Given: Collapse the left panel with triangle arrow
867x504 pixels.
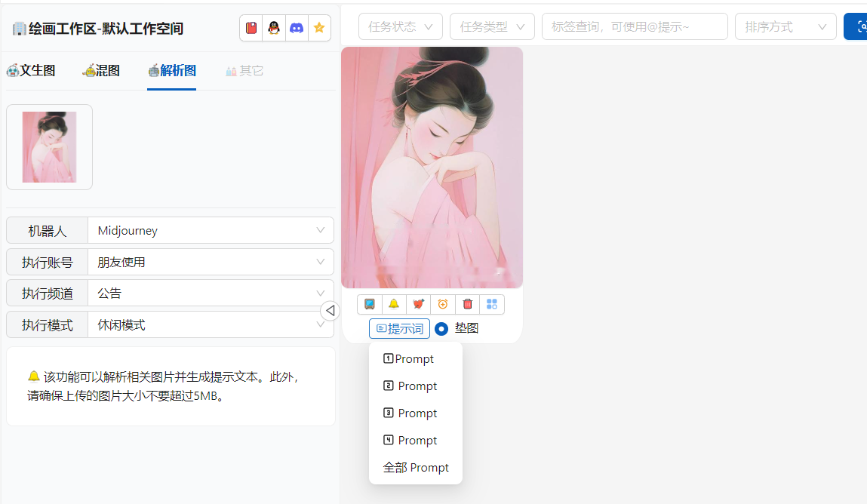Looking at the screenshot, I should point(330,311).
